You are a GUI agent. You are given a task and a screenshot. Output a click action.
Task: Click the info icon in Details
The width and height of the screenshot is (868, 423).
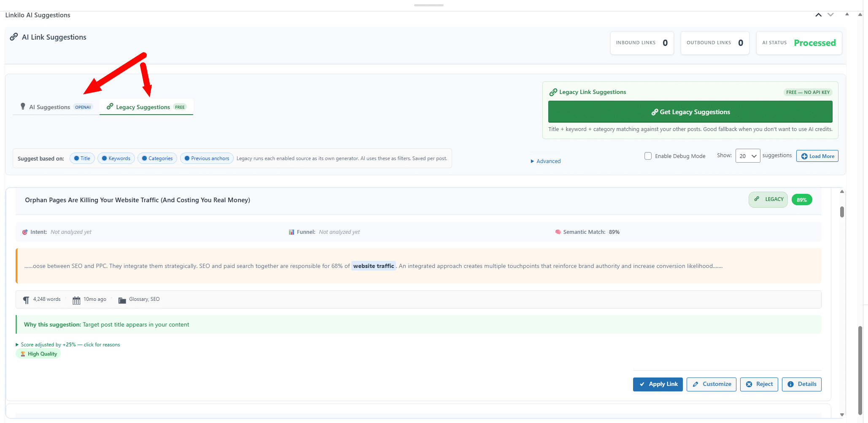click(791, 384)
